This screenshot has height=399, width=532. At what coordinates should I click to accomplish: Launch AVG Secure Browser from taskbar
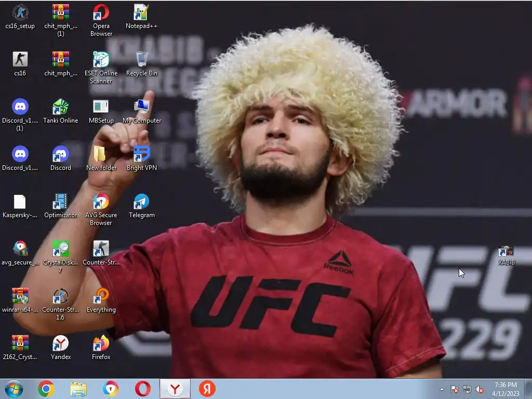(111, 389)
